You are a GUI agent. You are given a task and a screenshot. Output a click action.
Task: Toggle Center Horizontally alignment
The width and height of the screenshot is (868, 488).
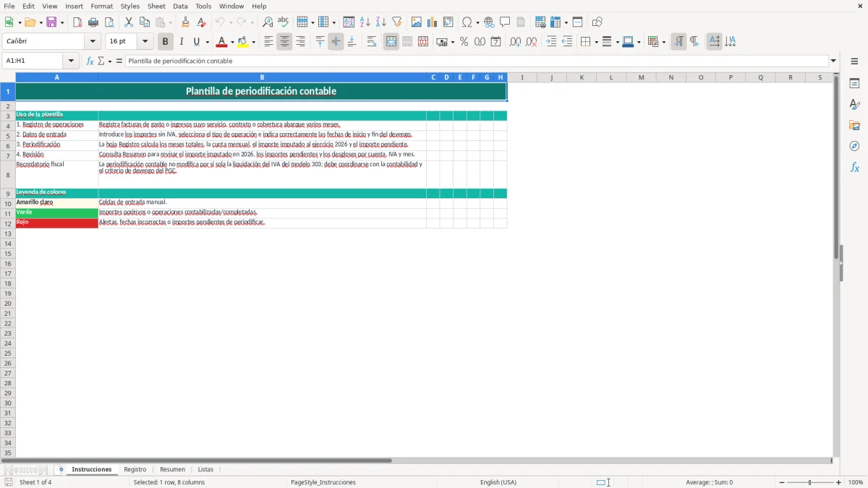pos(284,42)
